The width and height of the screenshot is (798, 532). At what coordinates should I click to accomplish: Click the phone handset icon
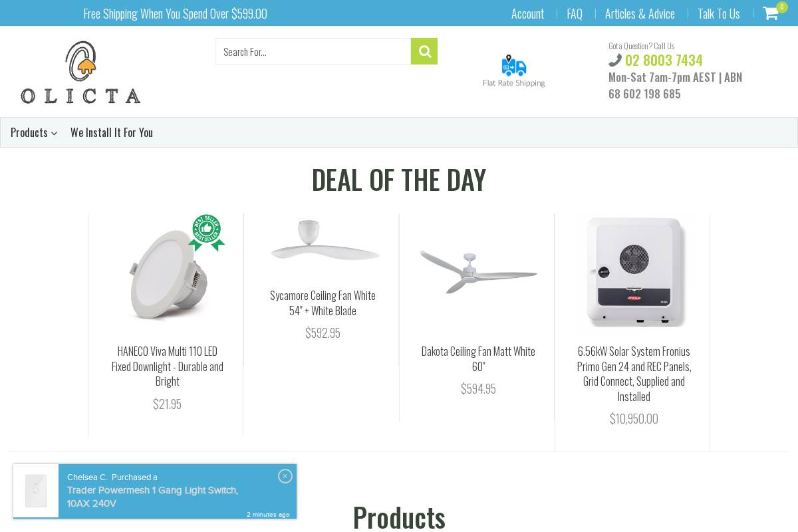(x=614, y=60)
